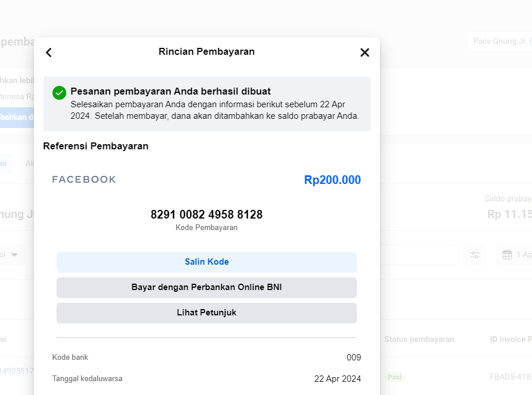Expand the Pace Gnung Jr. account dropdown

[499, 42]
